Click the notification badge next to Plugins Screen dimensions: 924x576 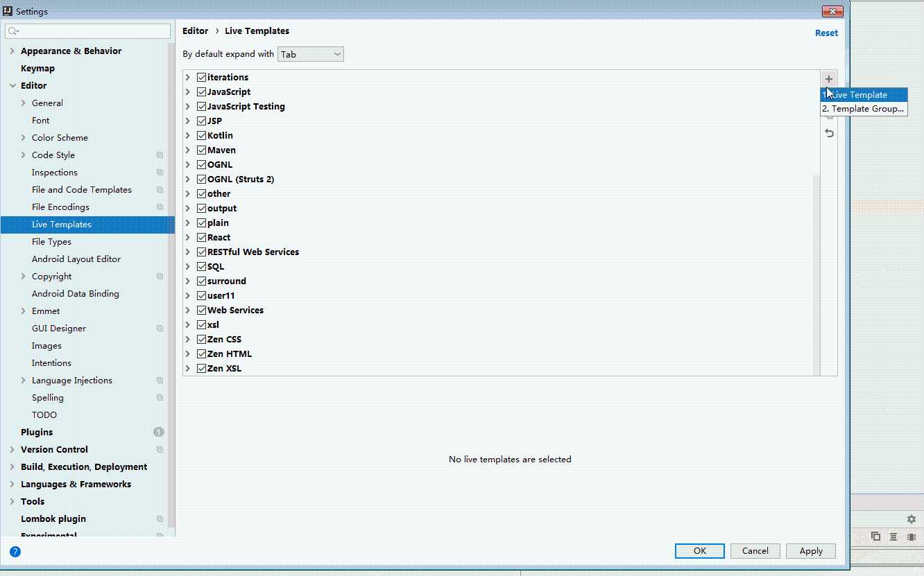click(x=159, y=432)
